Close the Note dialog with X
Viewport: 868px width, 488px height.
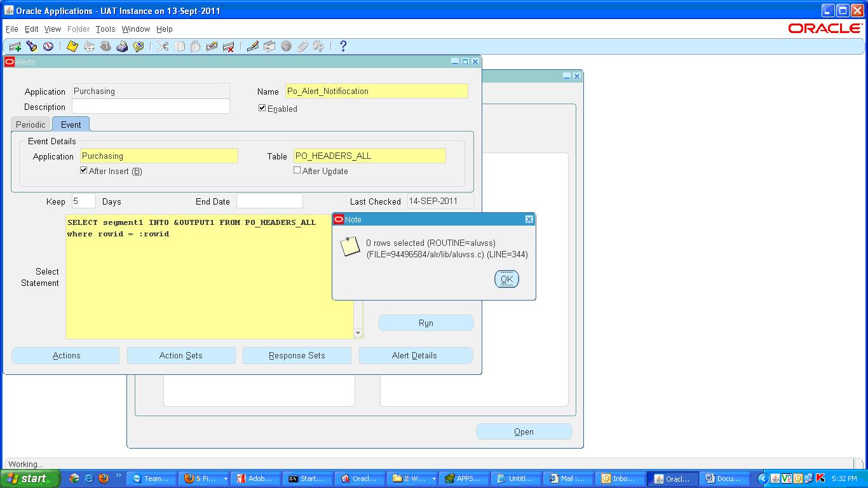coord(529,219)
